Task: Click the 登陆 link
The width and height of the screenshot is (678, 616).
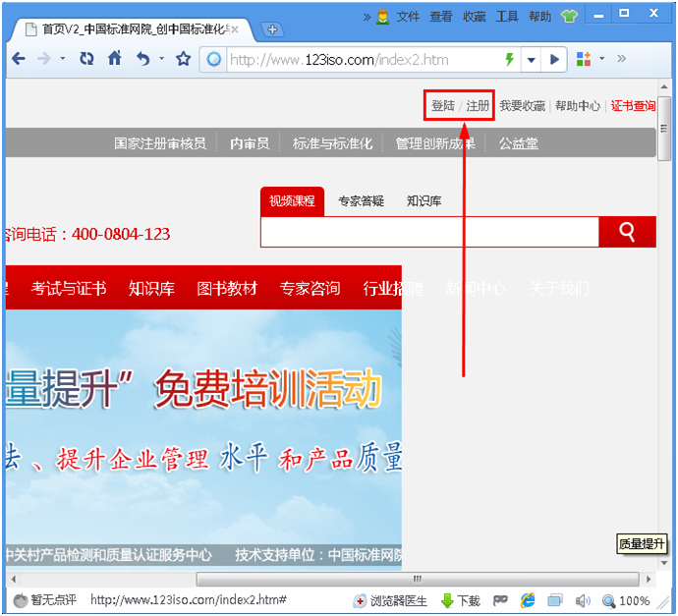Action: pos(442,106)
